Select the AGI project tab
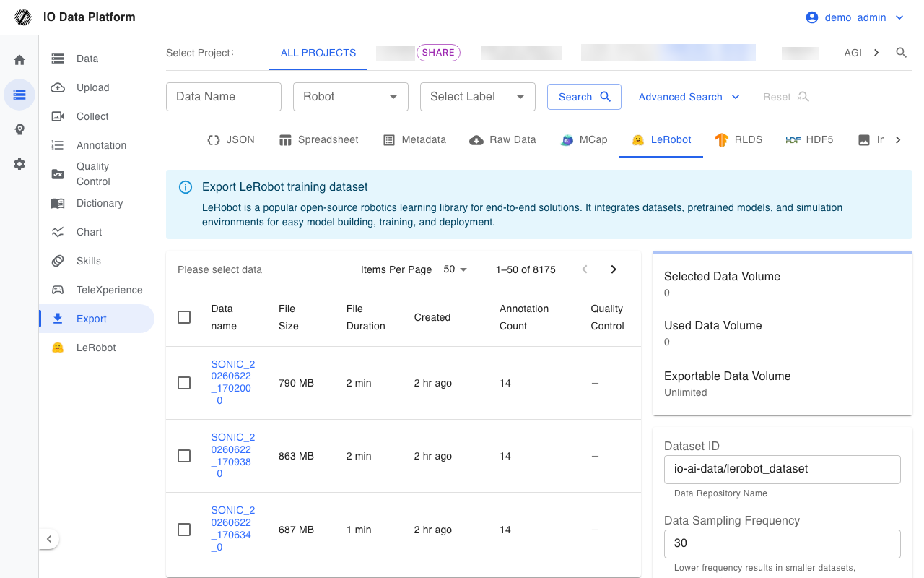The image size is (924, 578). coord(853,53)
